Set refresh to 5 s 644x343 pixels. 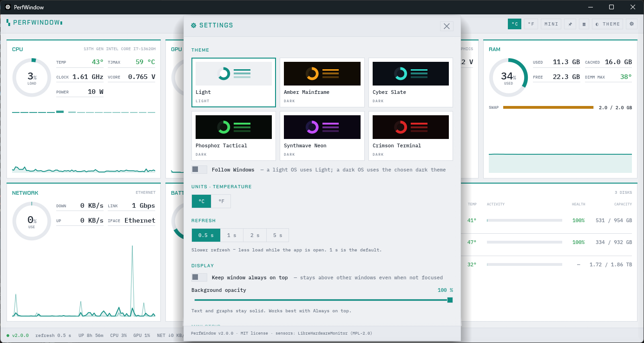pyautogui.click(x=278, y=235)
